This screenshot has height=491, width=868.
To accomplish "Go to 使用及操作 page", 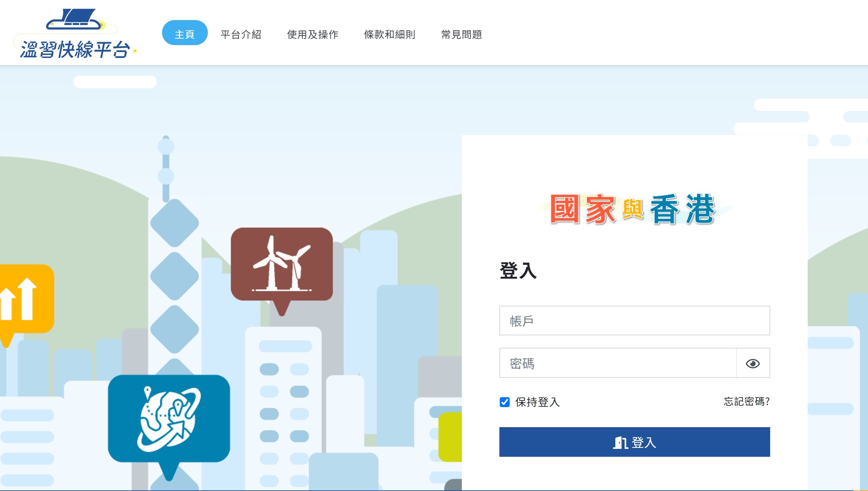I will pos(313,35).
